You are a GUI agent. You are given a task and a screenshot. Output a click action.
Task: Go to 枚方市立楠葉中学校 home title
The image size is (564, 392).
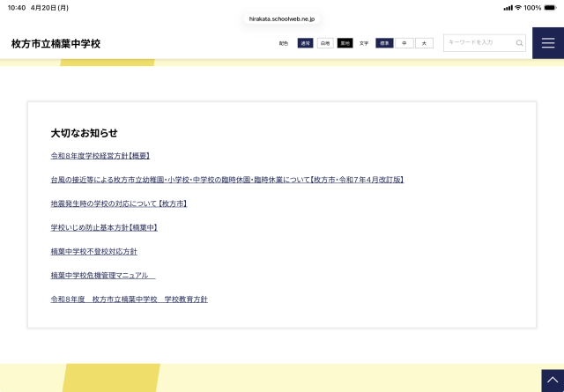point(56,43)
